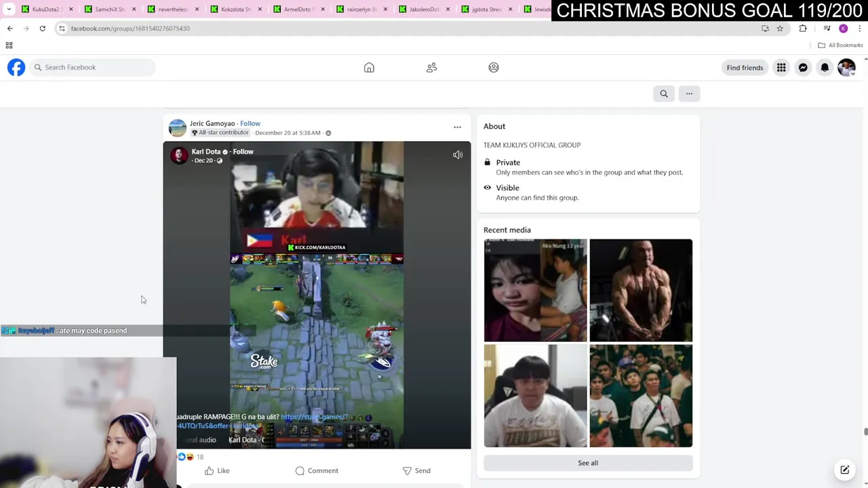Go back with the browser back arrow
The image size is (868, 488).
(9, 28)
